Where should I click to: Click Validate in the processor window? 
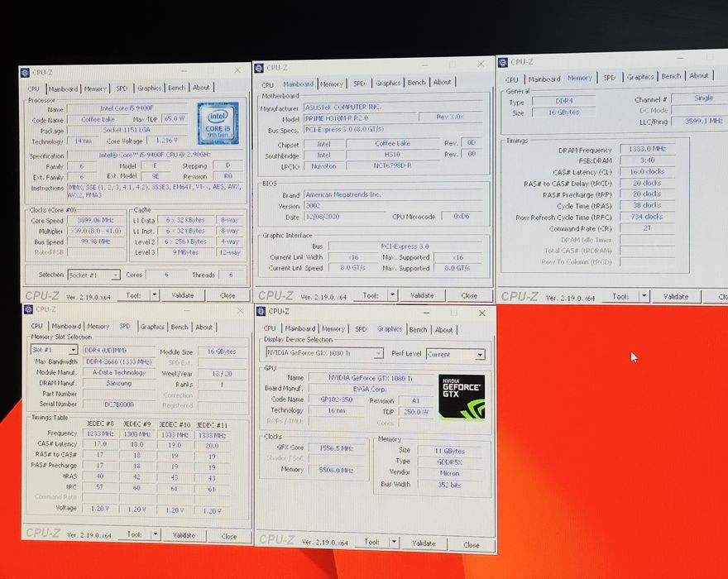click(183, 295)
